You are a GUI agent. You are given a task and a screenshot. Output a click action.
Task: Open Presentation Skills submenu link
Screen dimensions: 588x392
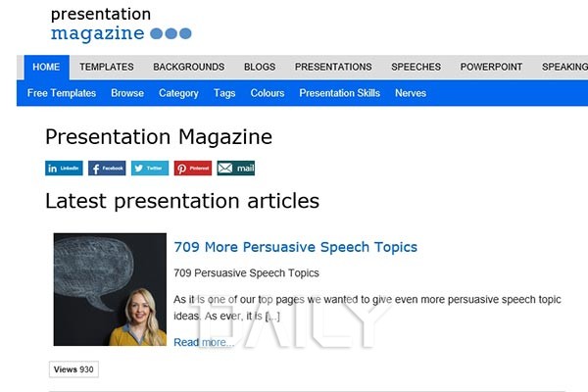[x=339, y=93]
